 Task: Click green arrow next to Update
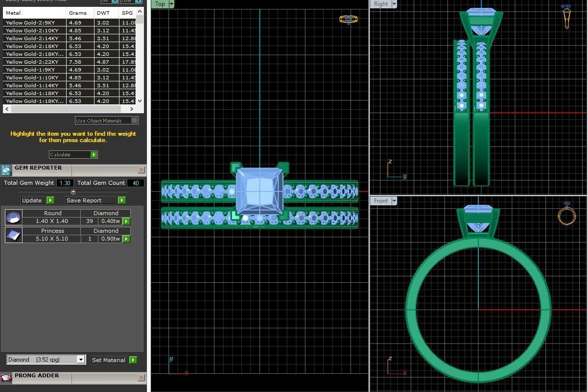click(50, 200)
